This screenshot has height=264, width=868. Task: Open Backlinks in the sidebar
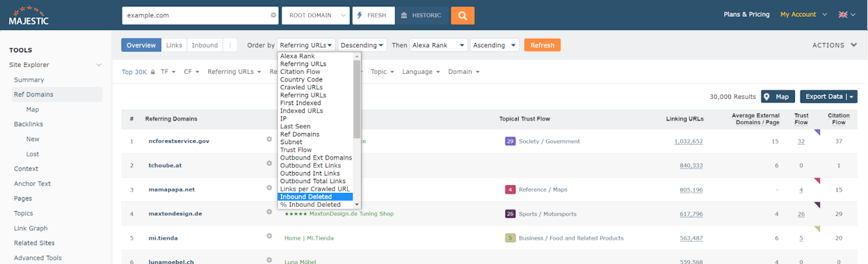(x=29, y=124)
